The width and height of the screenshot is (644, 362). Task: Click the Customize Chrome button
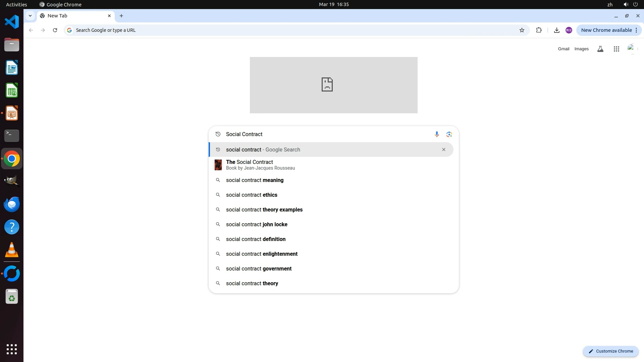click(x=610, y=351)
